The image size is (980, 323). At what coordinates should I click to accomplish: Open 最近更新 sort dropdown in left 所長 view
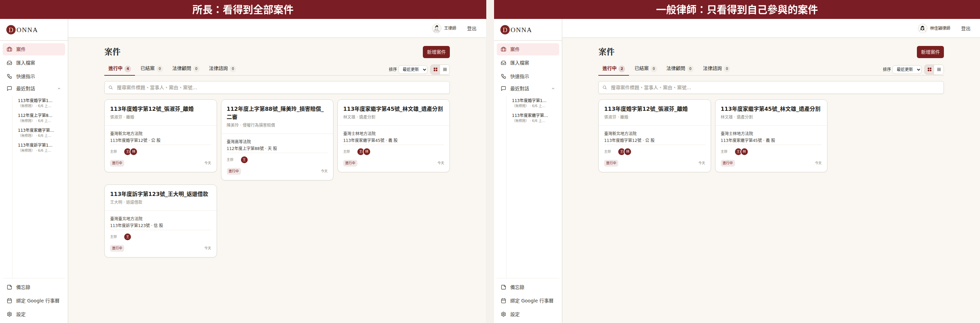413,69
